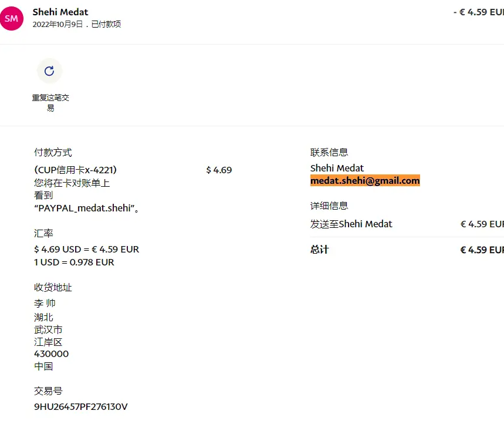Screen dimensions: 504x424
Task: Click the transaction ID 9HU26457PF276130V
Action: pos(81,406)
